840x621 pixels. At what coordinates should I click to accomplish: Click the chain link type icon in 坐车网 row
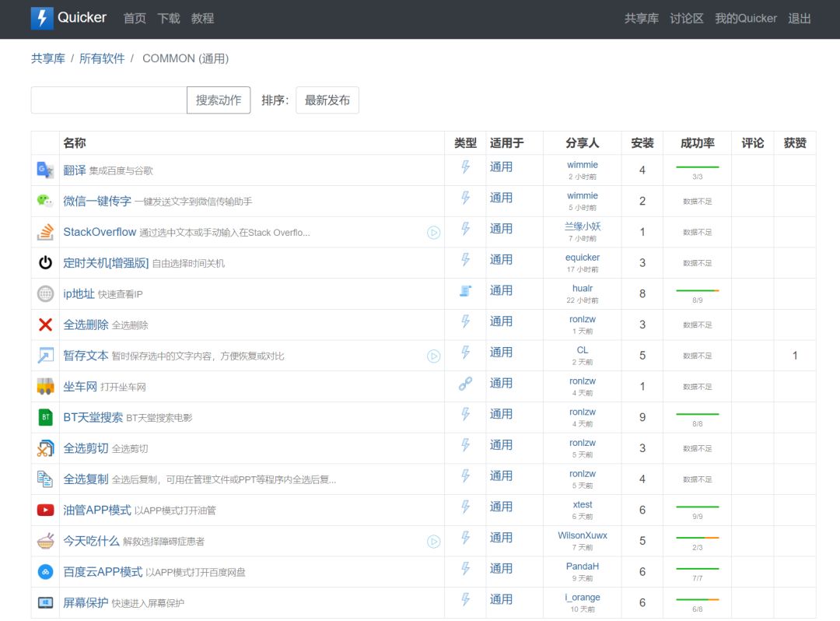[x=465, y=384]
